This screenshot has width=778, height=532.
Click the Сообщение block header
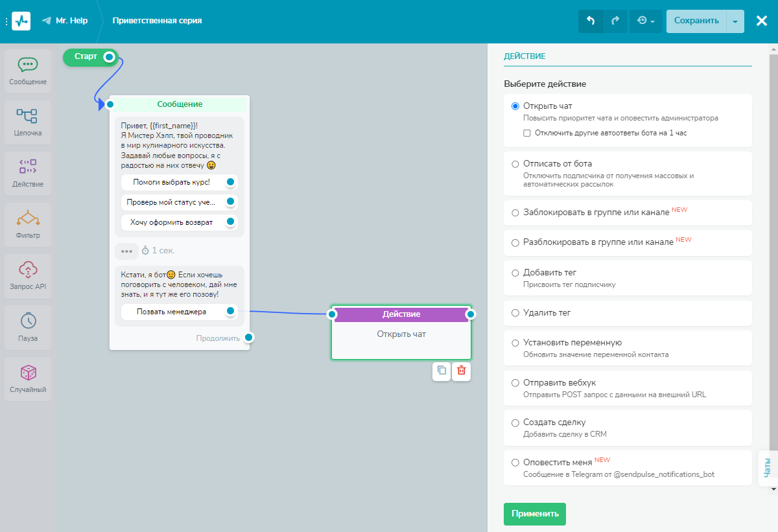[x=180, y=104]
